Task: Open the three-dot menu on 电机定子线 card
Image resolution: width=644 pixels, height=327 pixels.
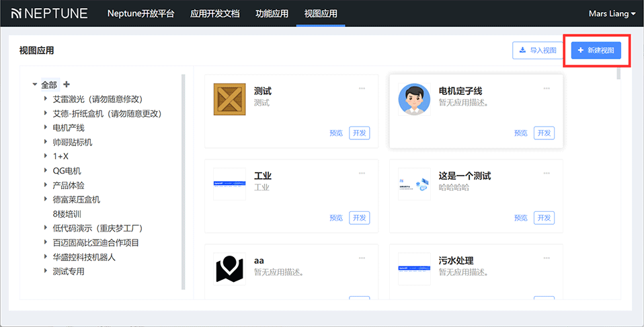Action: pos(547,88)
